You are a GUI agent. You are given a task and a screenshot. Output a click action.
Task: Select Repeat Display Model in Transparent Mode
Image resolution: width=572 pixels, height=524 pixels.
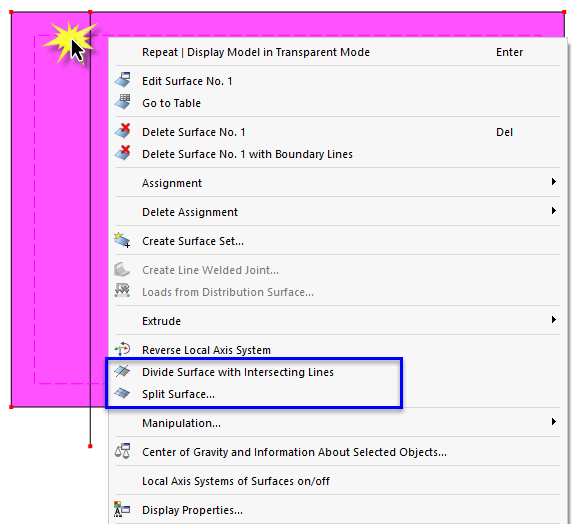pos(338,52)
